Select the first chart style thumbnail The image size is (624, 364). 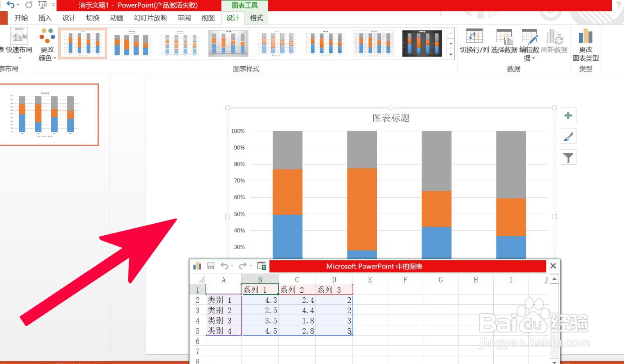(x=83, y=43)
